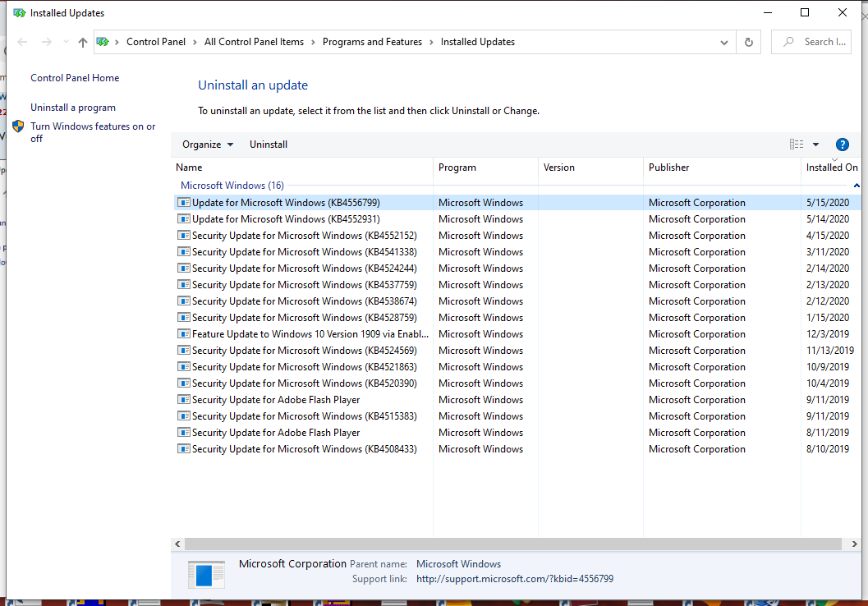Click horizontal scrollbar left arrow
Image resolution: width=868 pixels, height=606 pixels.
coord(177,544)
